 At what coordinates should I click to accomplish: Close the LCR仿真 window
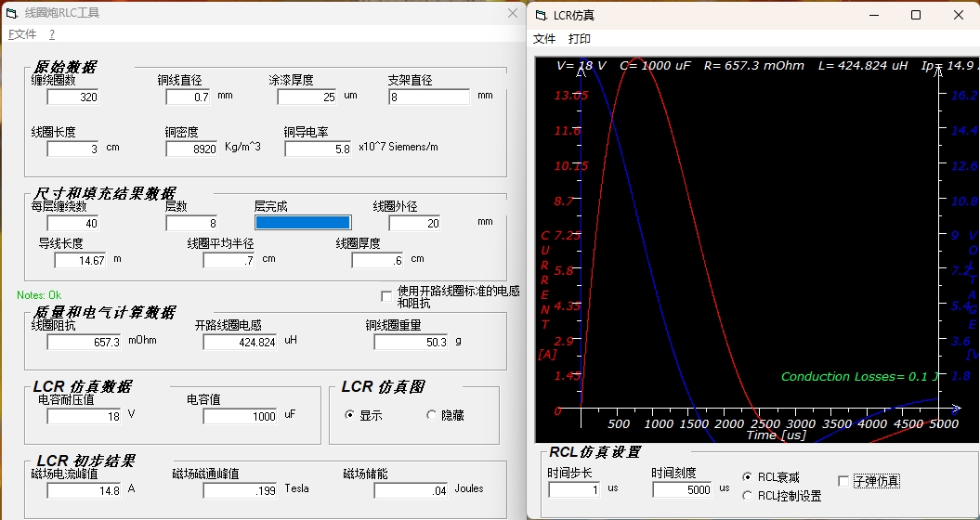click(958, 15)
